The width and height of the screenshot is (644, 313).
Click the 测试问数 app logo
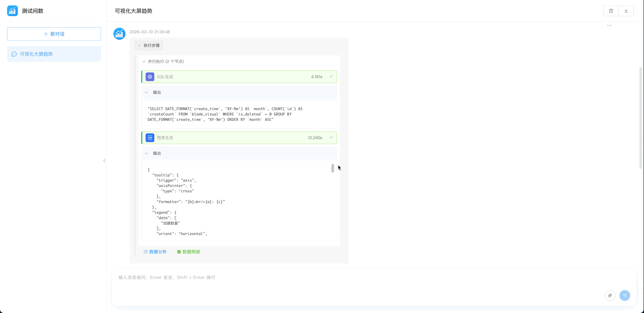pyautogui.click(x=13, y=11)
